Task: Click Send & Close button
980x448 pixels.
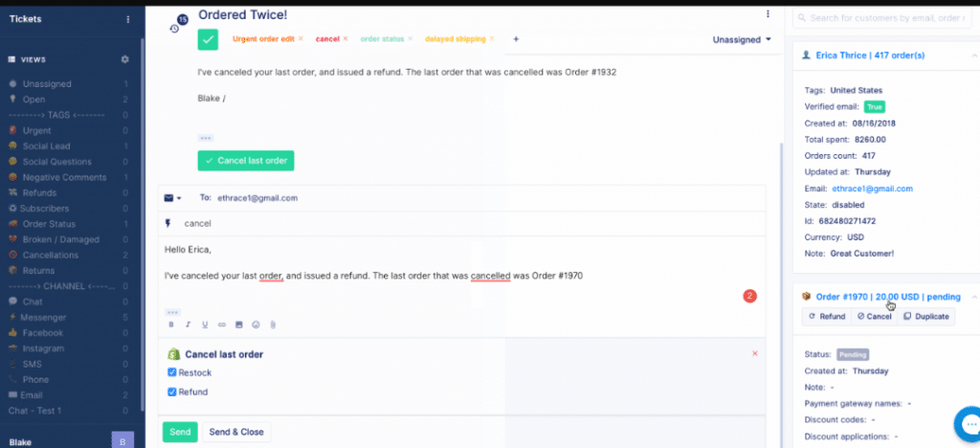Action: (x=236, y=432)
